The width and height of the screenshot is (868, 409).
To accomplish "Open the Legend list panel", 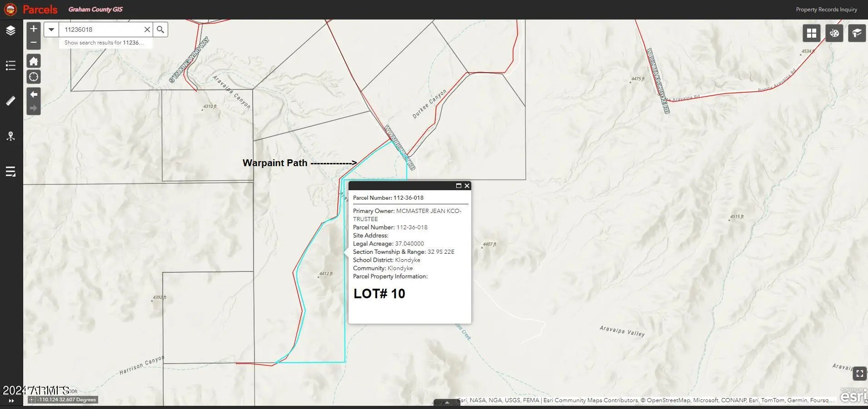I will (10, 65).
